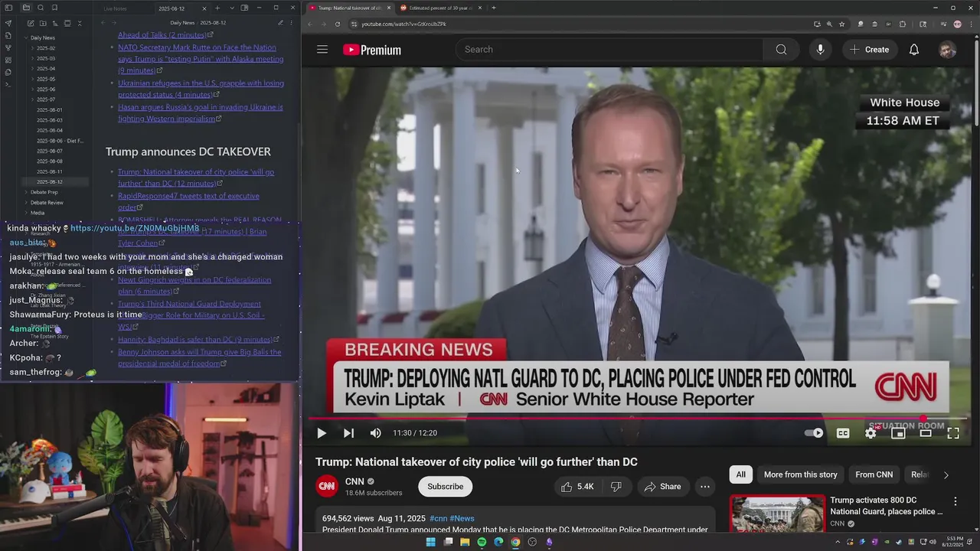Viewport: 980px width, 551px height.
Task: Open Spotify from the taskbar
Action: pyautogui.click(x=482, y=542)
